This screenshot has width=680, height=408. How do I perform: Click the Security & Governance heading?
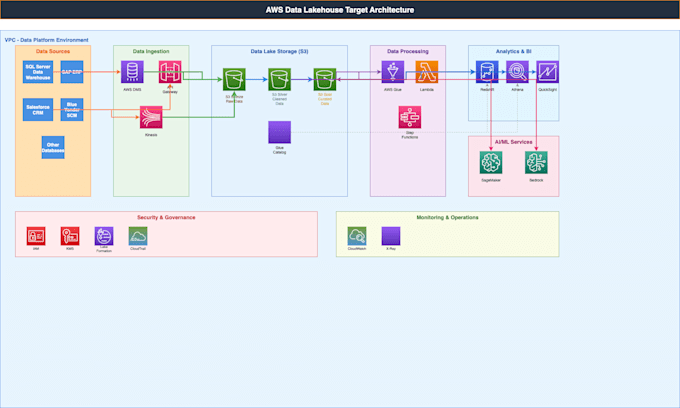(166, 217)
